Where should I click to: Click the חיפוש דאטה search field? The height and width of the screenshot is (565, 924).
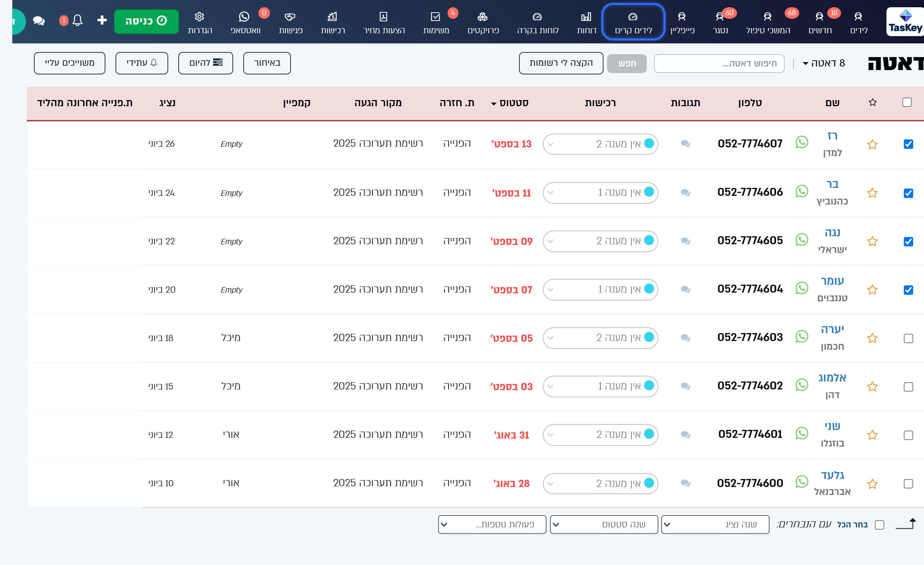719,64
